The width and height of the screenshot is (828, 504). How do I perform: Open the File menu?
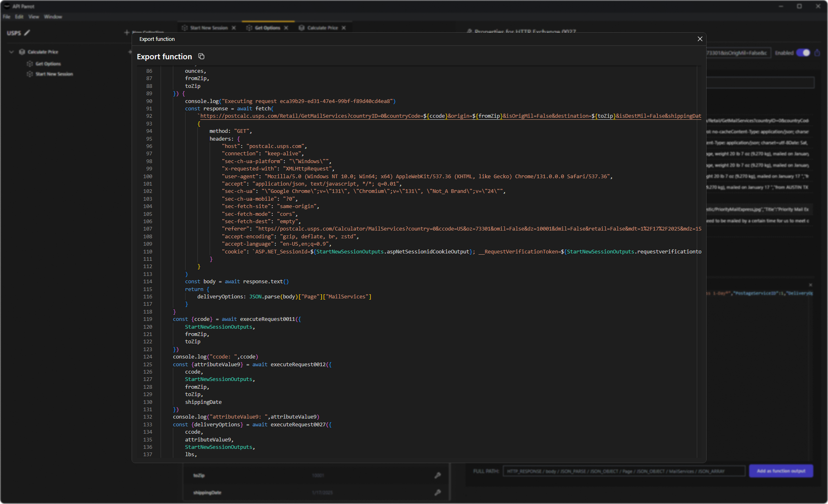click(7, 17)
